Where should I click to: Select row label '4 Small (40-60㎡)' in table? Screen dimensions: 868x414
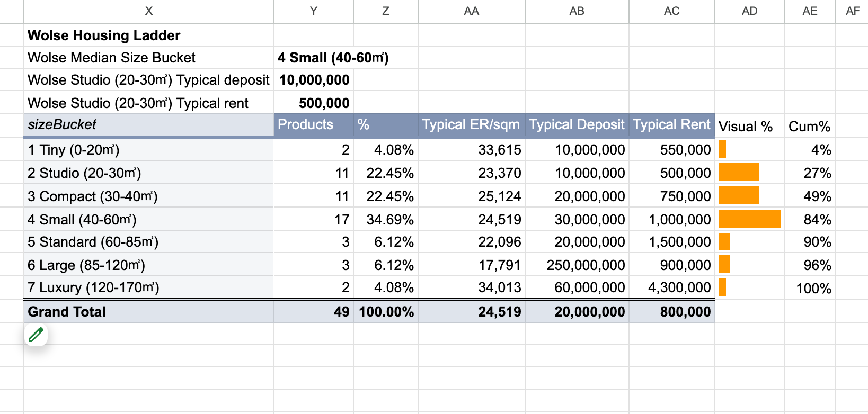pyautogui.click(x=149, y=220)
